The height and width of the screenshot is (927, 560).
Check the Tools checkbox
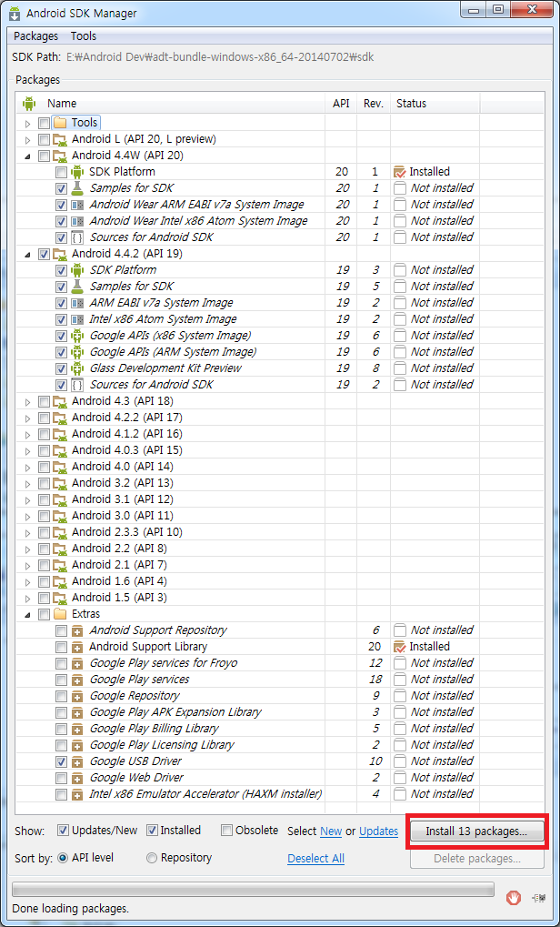[44, 123]
